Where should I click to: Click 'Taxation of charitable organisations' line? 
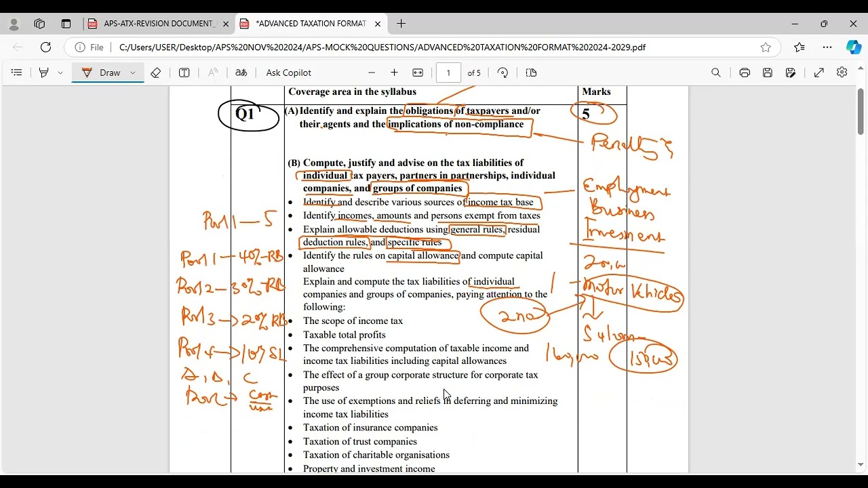click(376, 455)
